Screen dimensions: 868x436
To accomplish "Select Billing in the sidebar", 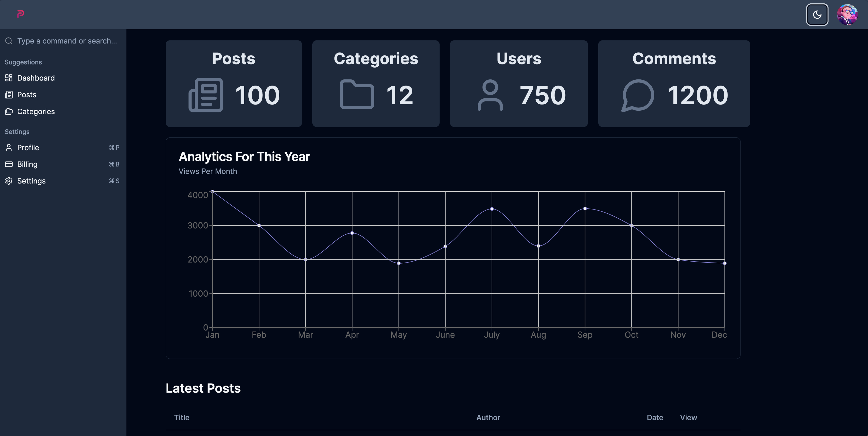I will 27,164.
